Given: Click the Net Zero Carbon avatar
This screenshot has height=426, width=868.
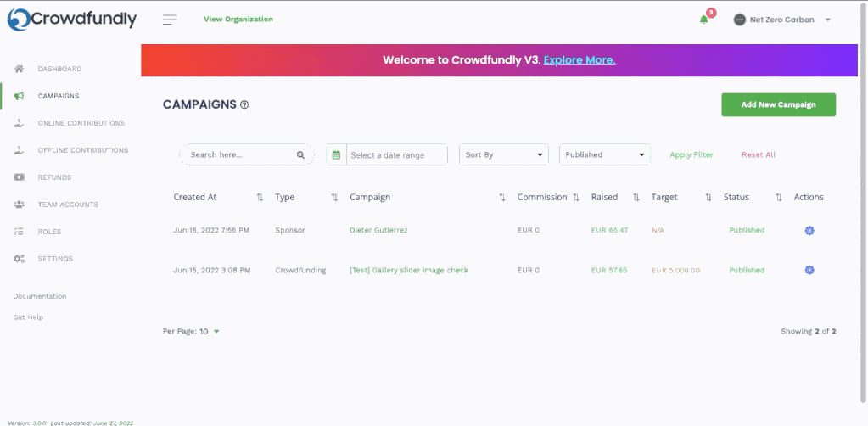Looking at the screenshot, I should coord(739,20).
